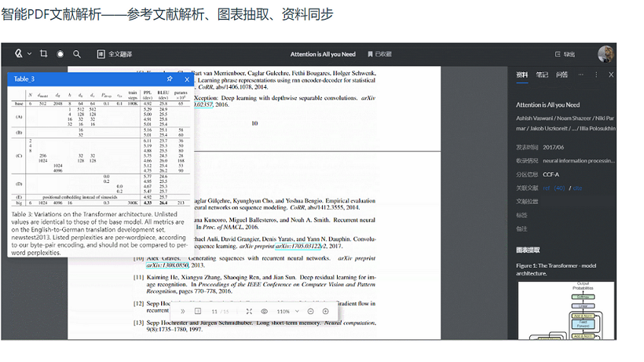Pin the Table_3 popup window
Viewport: 644px width, 362px height.
tap(170, 79)
